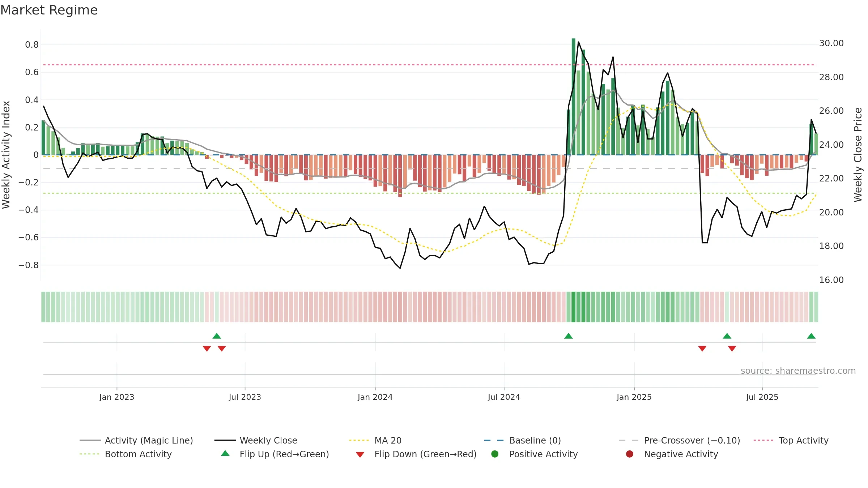Click the 0.8 activity tick label
868x488 pixels.
(32, 45)
